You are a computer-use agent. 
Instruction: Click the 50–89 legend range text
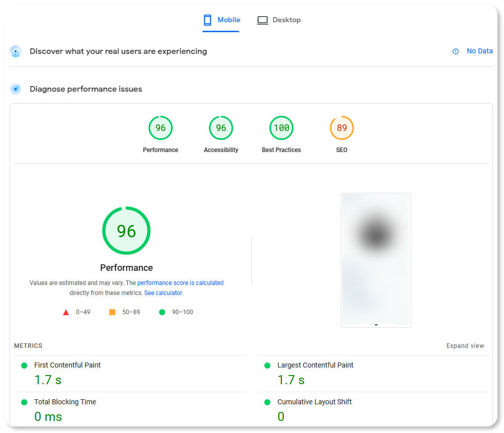pyautogui.click(x=131, y=312)
